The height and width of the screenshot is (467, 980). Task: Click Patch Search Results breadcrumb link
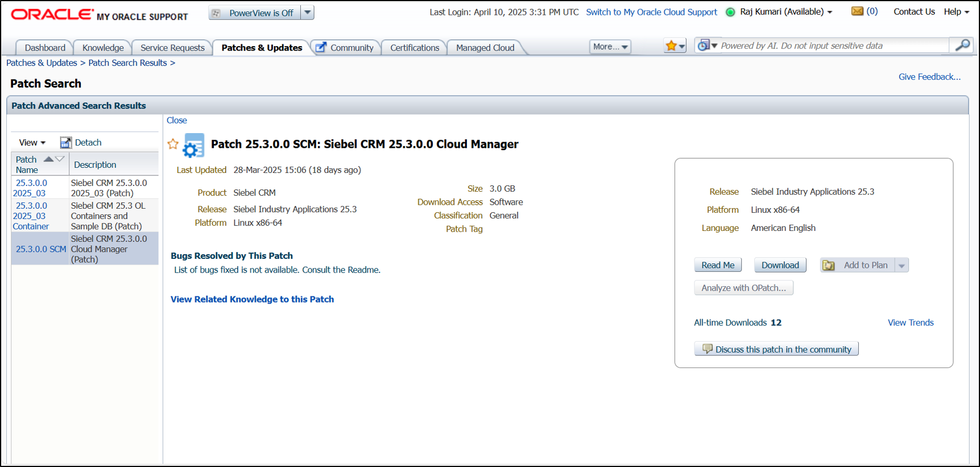pyautogui.click(x=127, y=63)
